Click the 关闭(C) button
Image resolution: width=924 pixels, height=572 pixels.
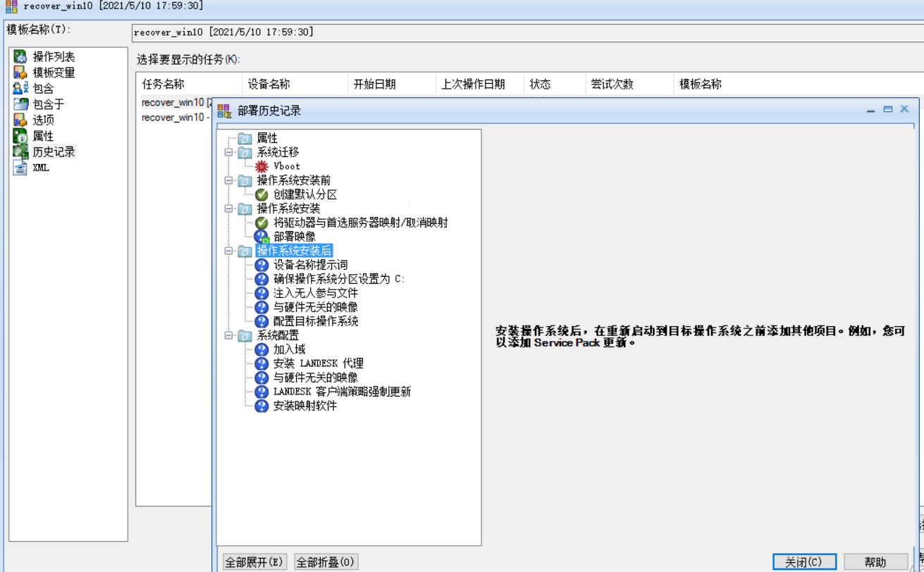[804, 561]
